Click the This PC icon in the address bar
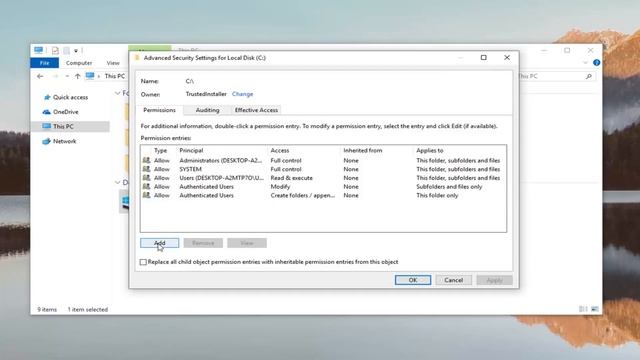 [90, 76]
